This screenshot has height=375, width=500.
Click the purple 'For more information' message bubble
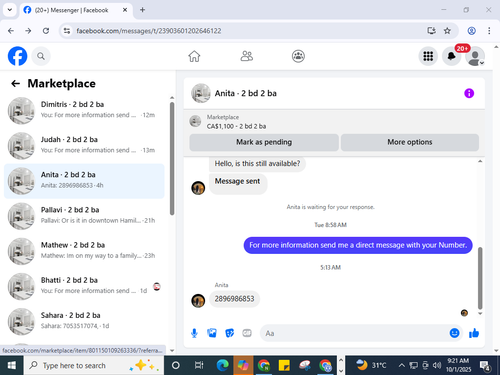pos(358,245)
